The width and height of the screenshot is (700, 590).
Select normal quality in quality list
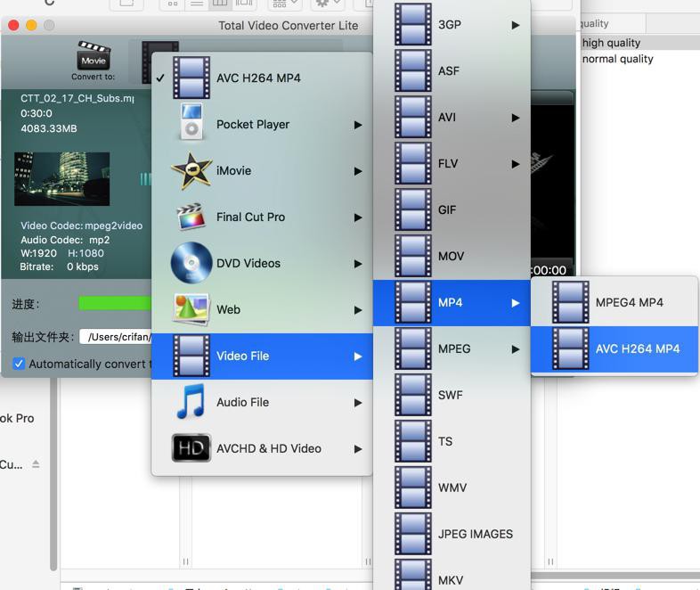pyautogui.click(x=618, y=59)
